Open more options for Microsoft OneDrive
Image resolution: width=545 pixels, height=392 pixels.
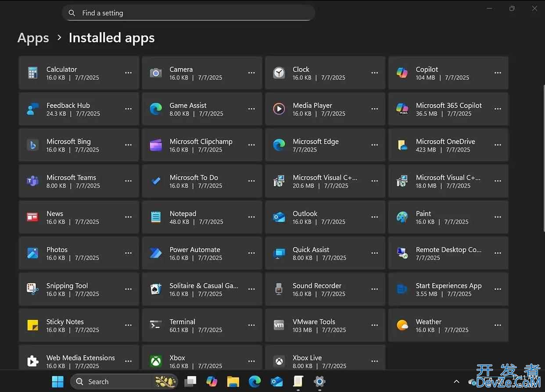498,145
